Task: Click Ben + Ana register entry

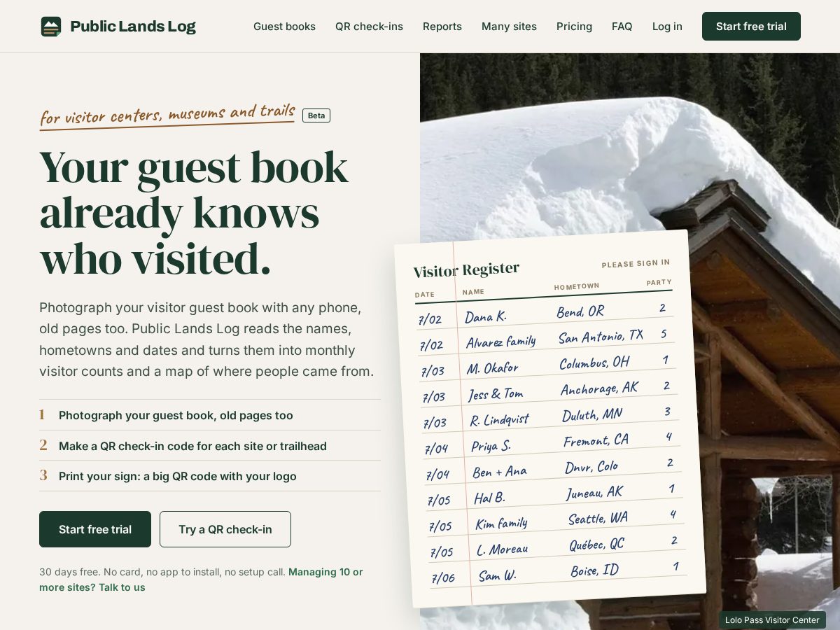Action: coord(500,472)
